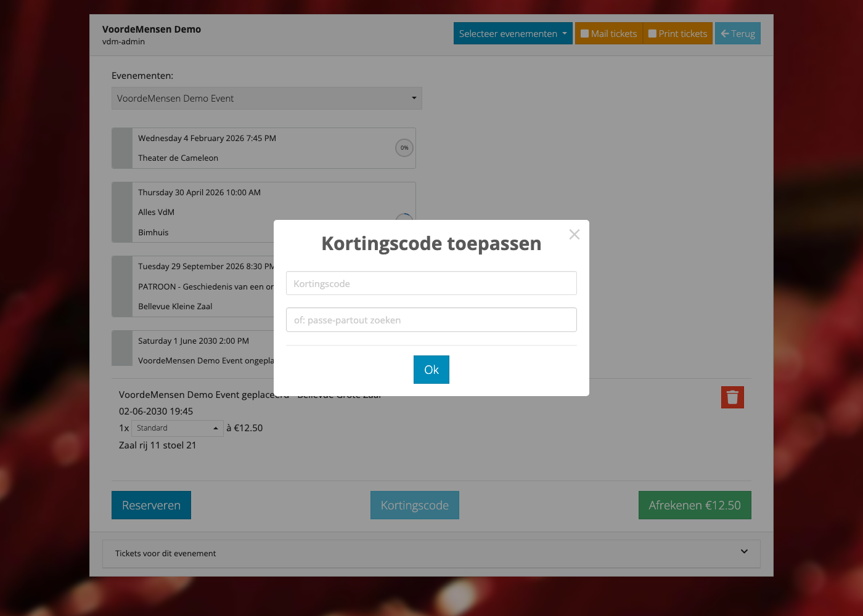Click the 0% occupancy badge on Wednesday's event
This screenshot has width=863, height=616.
tap(404, 148)
